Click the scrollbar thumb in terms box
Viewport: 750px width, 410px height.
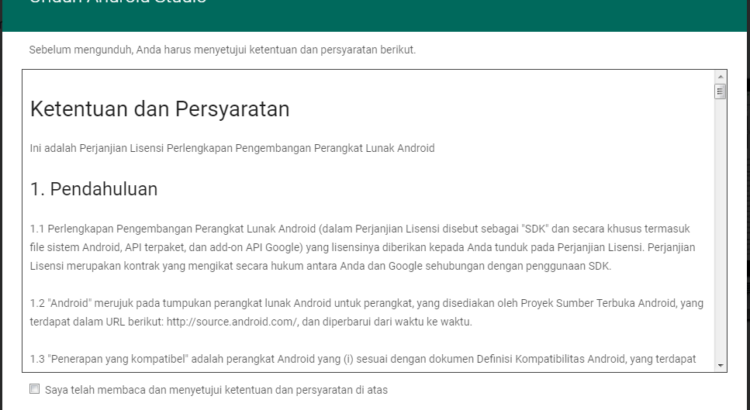pos(720,92)
